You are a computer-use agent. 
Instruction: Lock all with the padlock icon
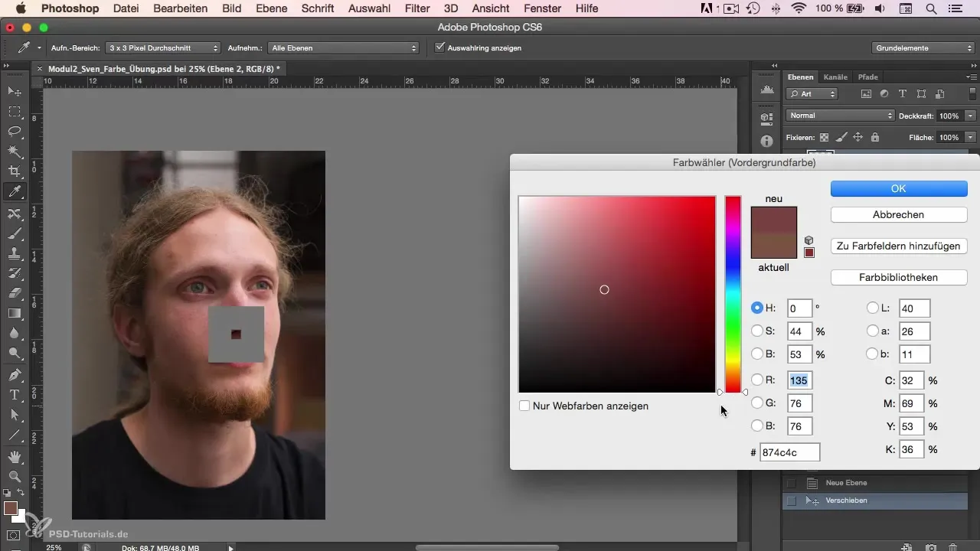coord(874,138)
